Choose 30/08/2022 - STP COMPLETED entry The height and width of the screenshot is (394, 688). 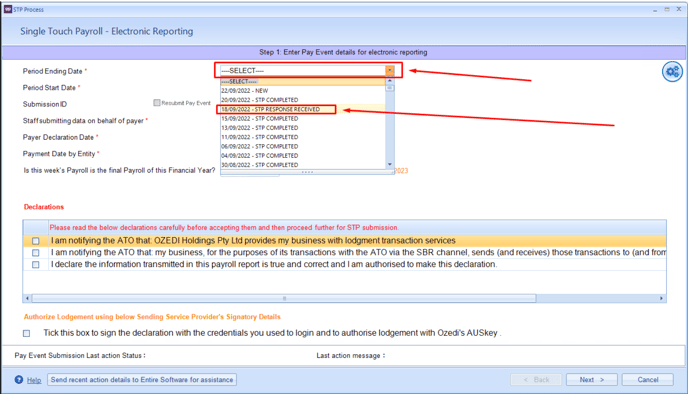pyautogui.click(x=303, y=165)
